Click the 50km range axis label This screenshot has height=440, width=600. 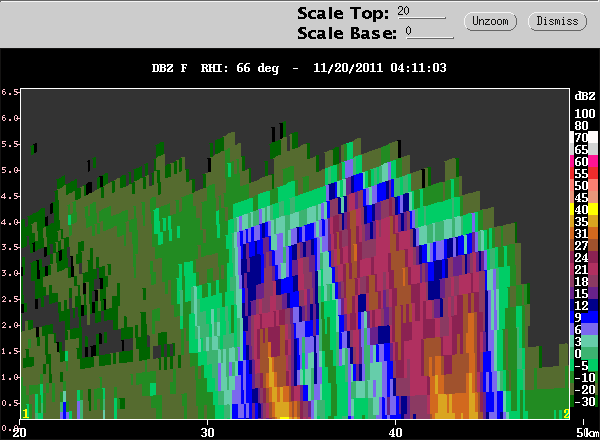pyautogui.click(x=588, y=433)
